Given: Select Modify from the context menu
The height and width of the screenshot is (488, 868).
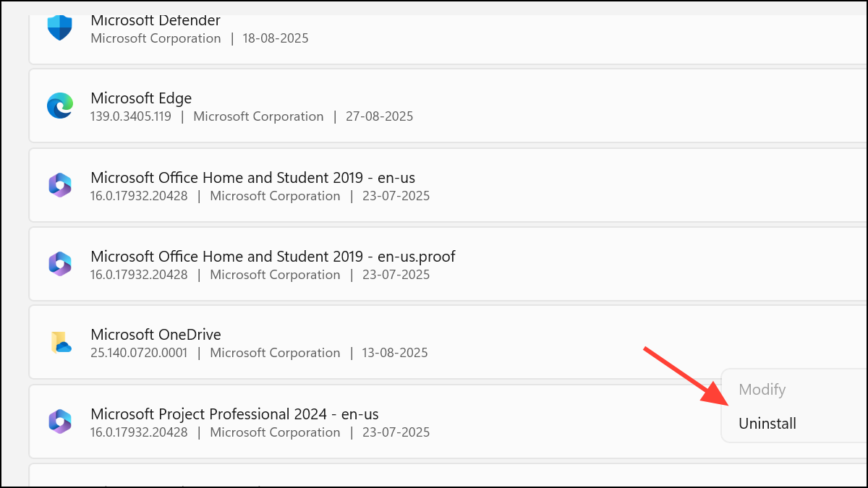Looking at the screenshot, I should point(762,390).
